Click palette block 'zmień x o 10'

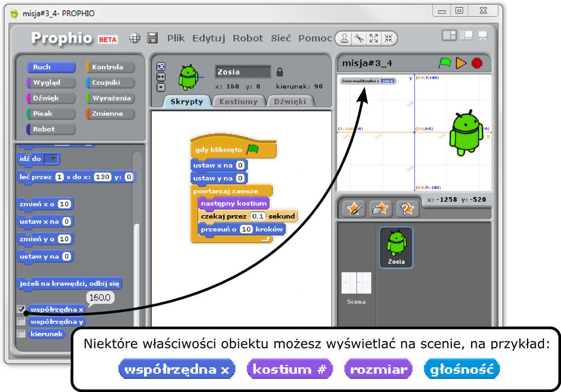pyautogui.click(x=45, y=204)
